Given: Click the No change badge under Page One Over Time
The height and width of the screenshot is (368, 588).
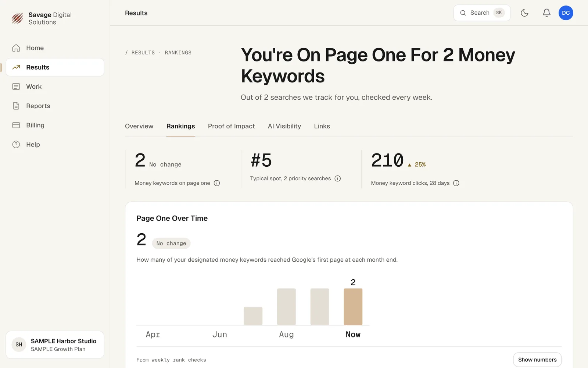Looking at the screenshot, I should [171, 243].
